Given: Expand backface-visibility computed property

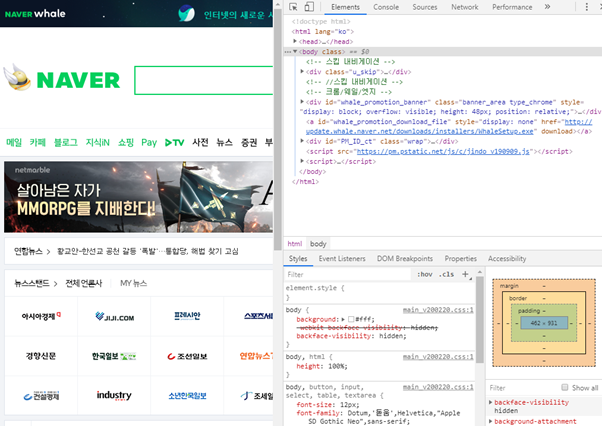Looking at the screenshot, I should click(x=491, y=402).
